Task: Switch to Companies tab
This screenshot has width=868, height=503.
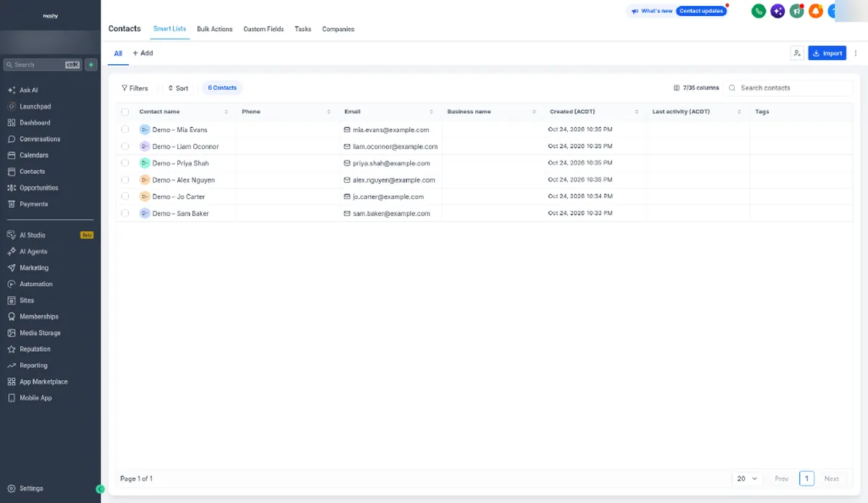Action: 338,29
